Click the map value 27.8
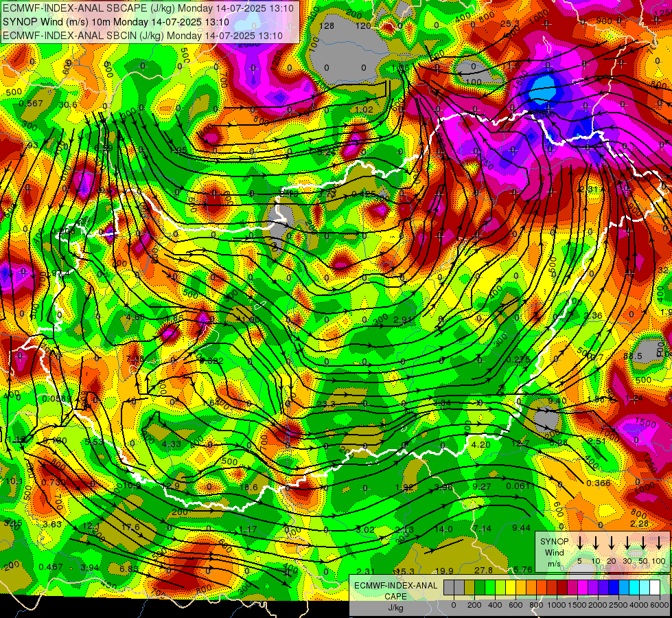Image resolution: width=672 pixels, height=618 pixels. point(483,570)
